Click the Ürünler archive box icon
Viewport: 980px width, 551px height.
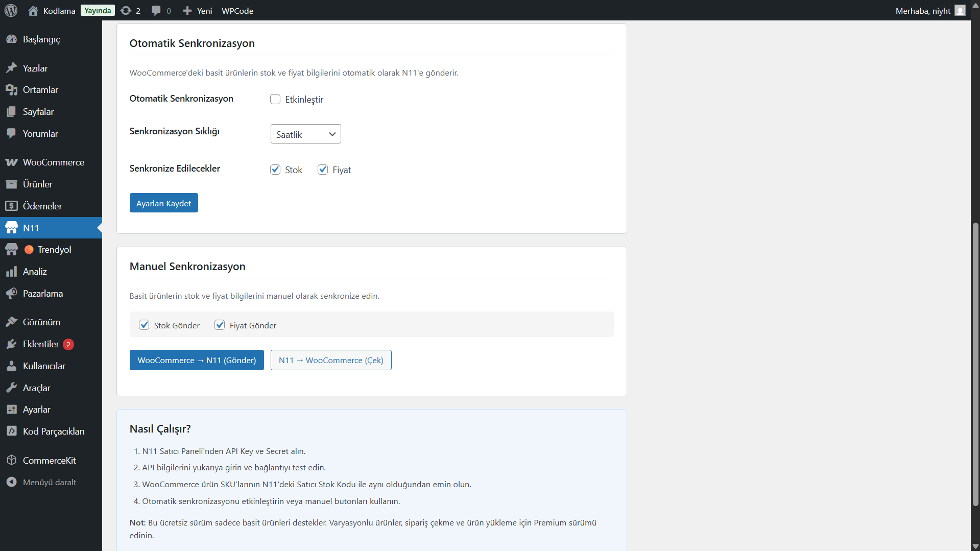pos(12,184)
